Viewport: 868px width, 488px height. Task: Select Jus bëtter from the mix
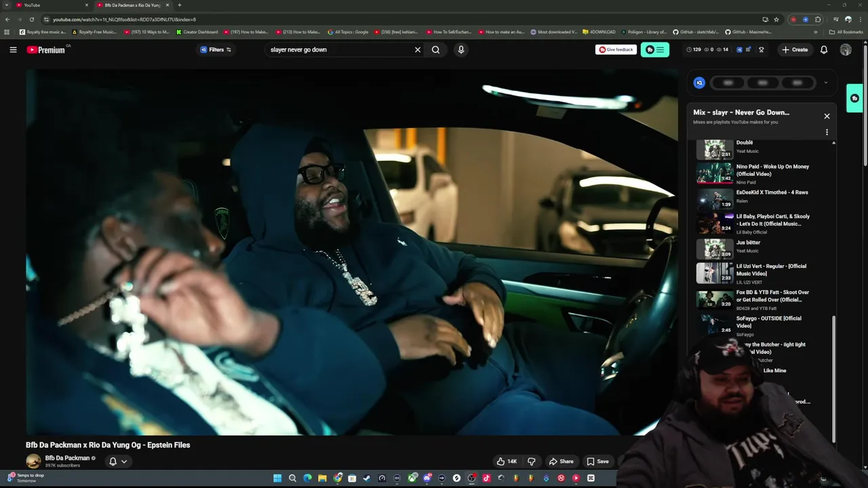coord(753,247)
